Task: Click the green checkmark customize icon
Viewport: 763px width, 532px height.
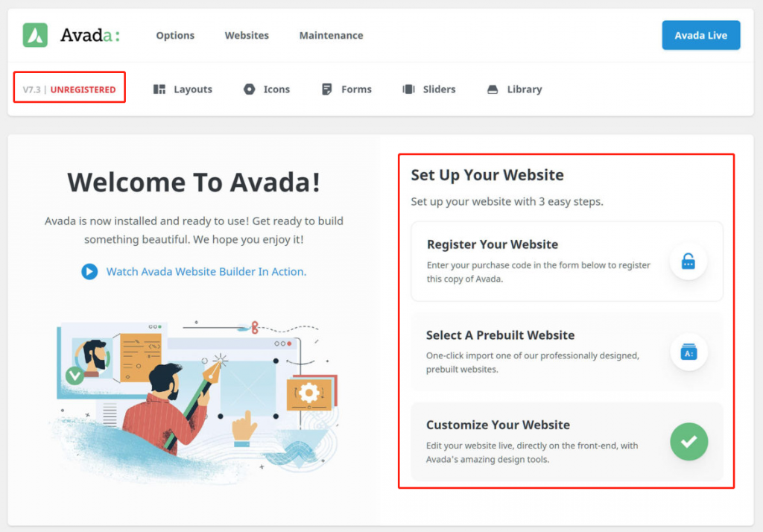Action: [689, 441]
